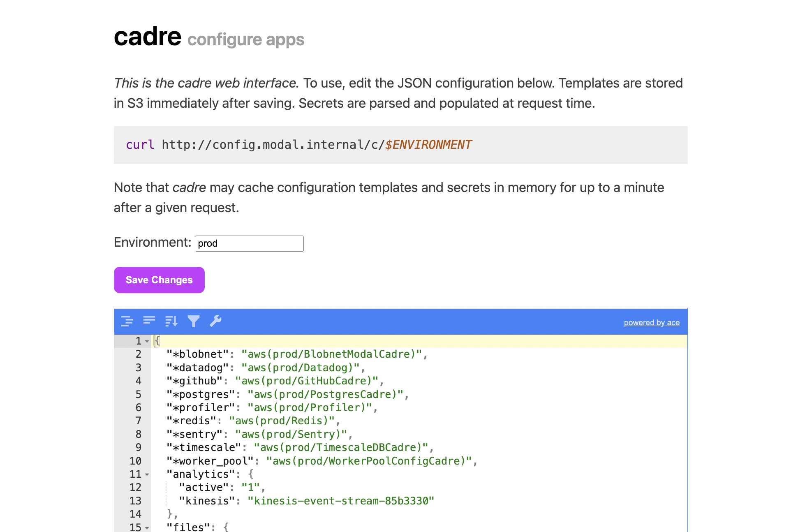Click the "active" key on line 12
Screen dimensions: 805x532
pos(204,488)
